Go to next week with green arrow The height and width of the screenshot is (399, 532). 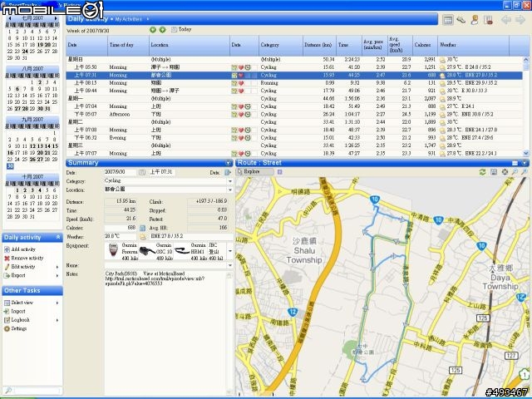(x=163, y=30)
